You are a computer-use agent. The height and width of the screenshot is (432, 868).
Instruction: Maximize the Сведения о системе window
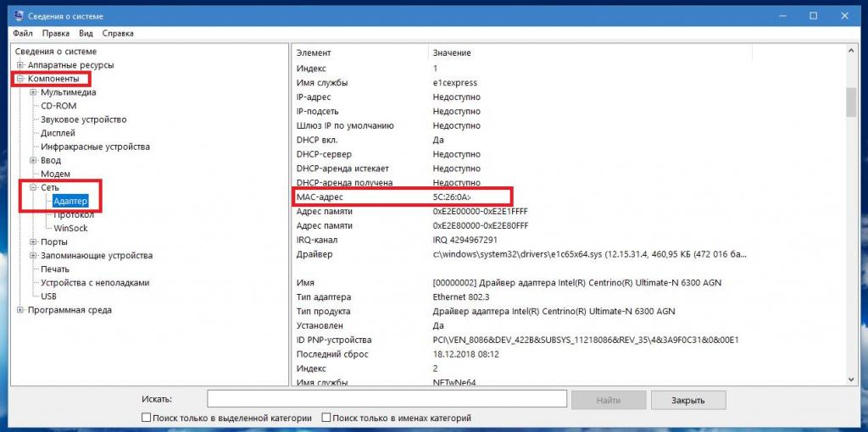point(813,16)
